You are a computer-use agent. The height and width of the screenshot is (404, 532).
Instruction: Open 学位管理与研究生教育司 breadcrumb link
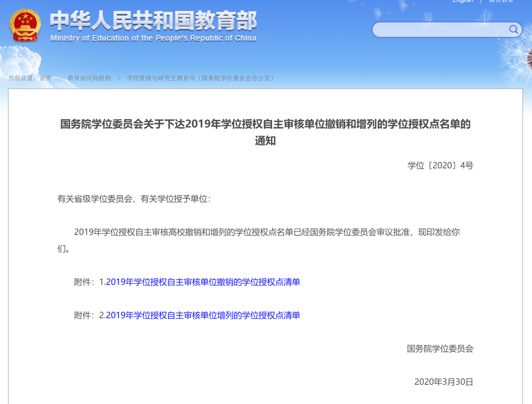(x=200, y=78)
